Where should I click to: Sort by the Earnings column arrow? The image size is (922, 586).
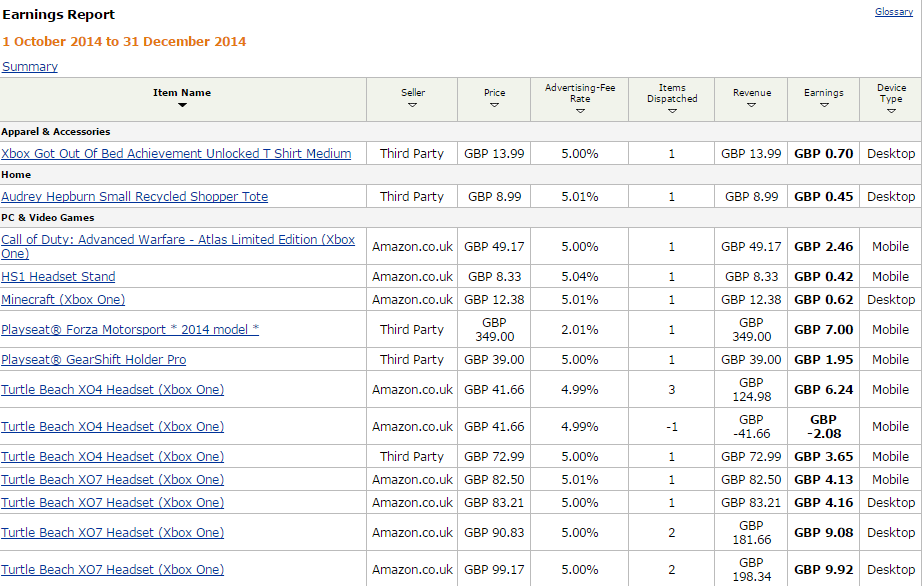coord(824,105)
